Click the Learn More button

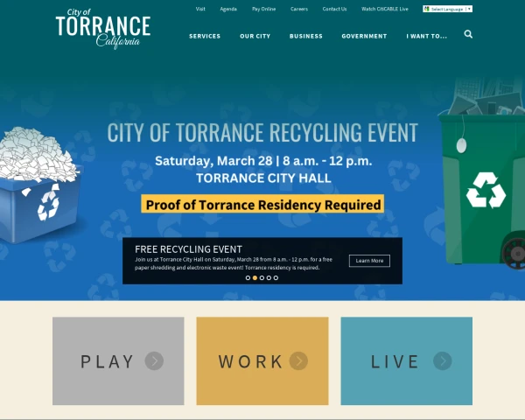pos(369,261)
